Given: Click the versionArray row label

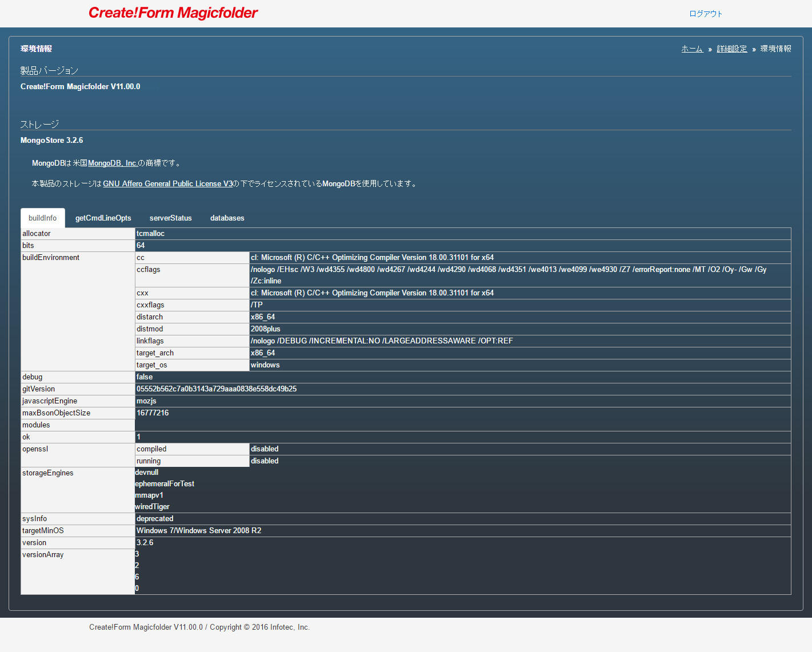Looking at the screenshot, I should pos(78,571).
